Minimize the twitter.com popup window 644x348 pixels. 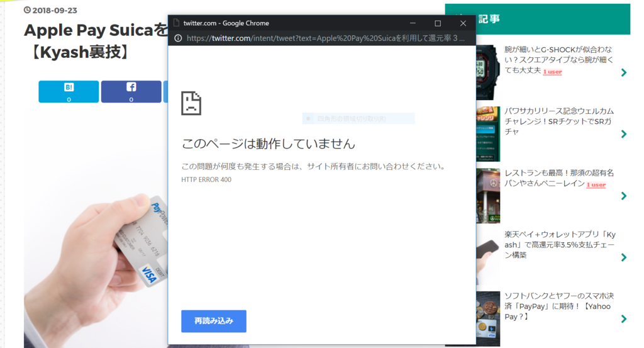coord(413,23)
